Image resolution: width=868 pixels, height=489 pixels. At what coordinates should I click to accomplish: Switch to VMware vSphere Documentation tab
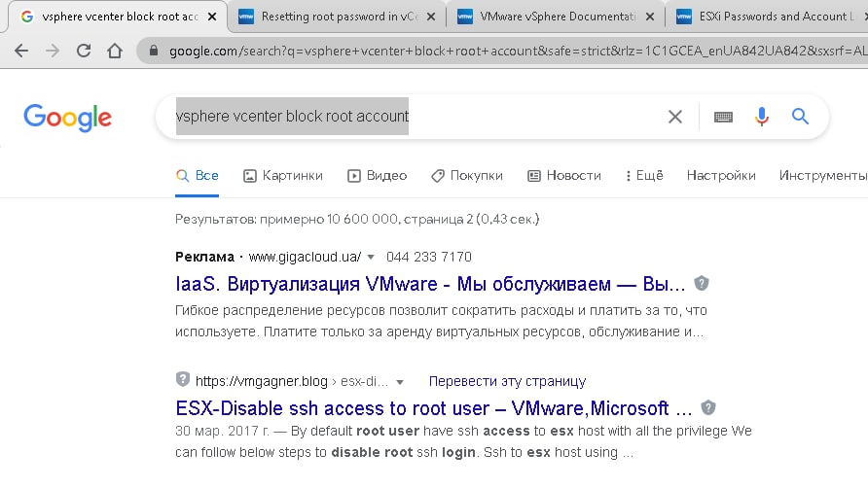click(556, 17)
